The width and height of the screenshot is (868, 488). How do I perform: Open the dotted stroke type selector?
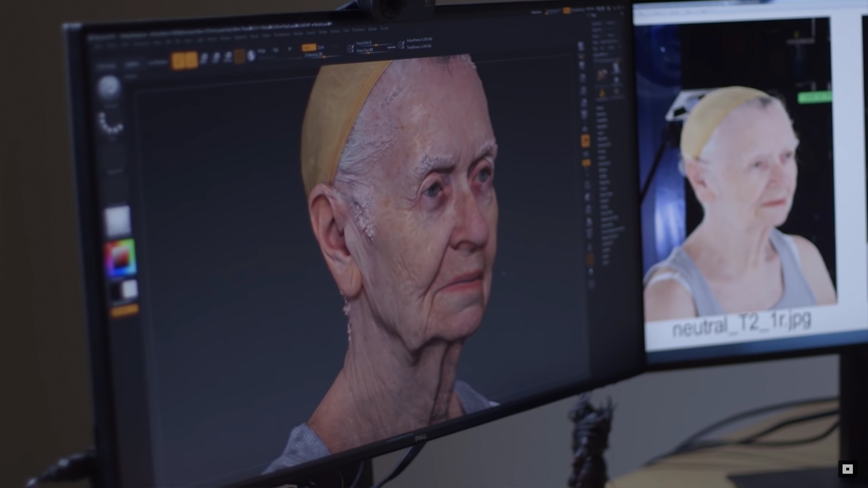click(x=110, y=123)
